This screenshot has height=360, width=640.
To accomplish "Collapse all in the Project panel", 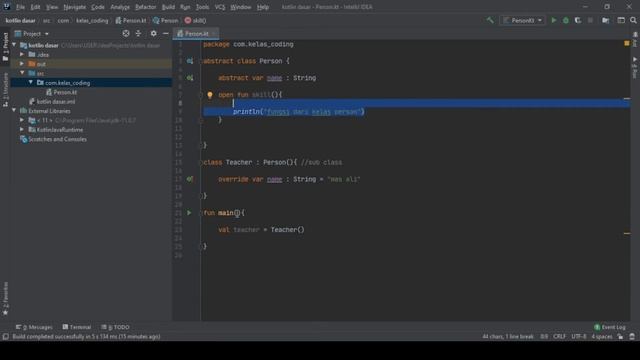I will point(138,33).
